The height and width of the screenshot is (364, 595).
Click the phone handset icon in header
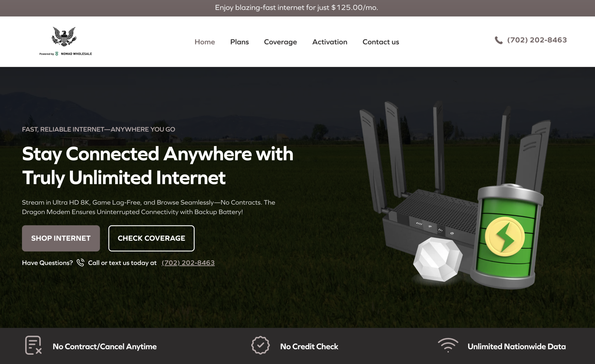[499, 40]
